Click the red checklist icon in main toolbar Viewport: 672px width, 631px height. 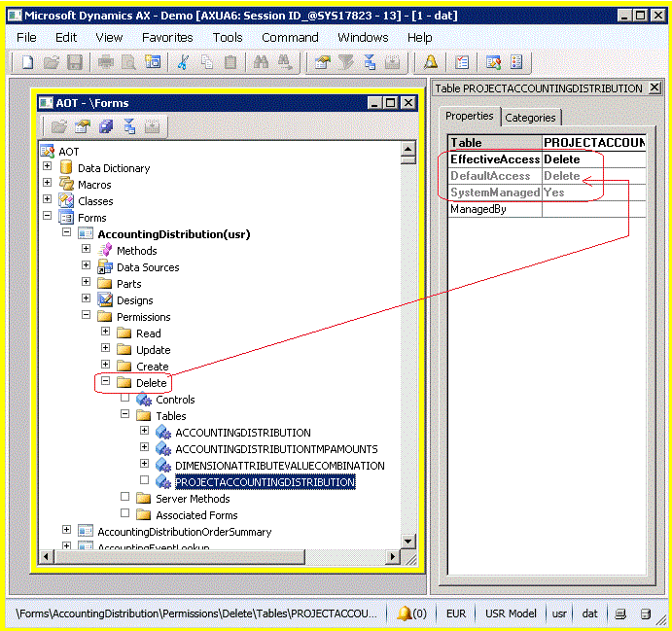462,62
